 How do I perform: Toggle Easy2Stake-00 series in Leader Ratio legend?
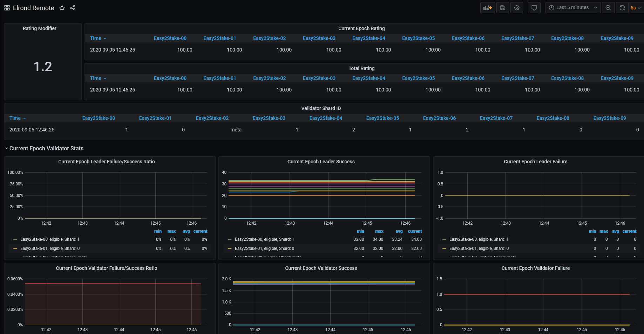pyautogui.click(x=50, y=239)
